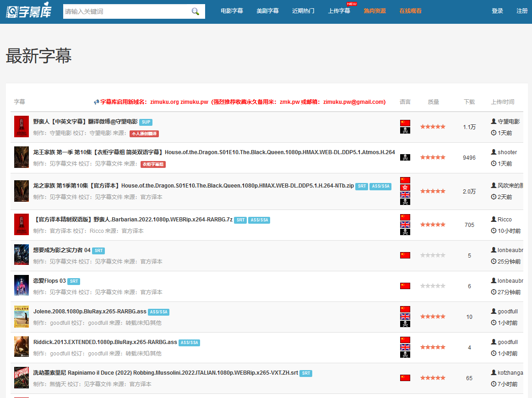Click the 字幕库 site logo

pos(29,10)
